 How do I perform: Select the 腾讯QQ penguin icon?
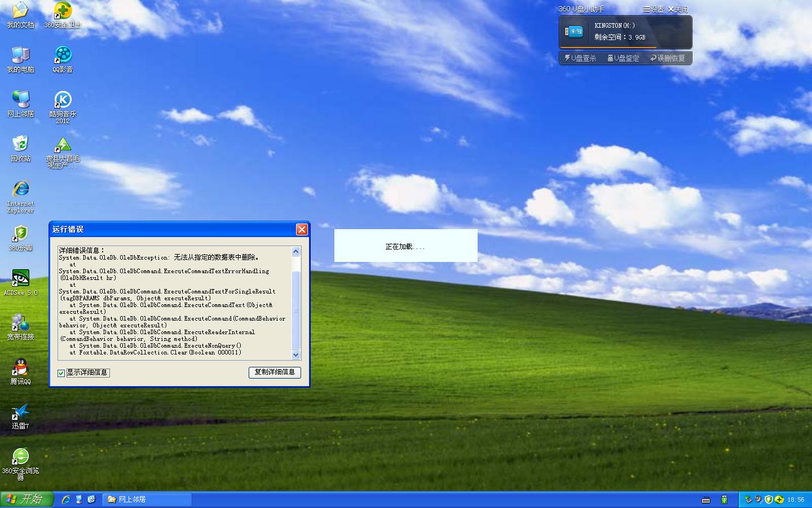pyautogui.click(x=20, y=367)
